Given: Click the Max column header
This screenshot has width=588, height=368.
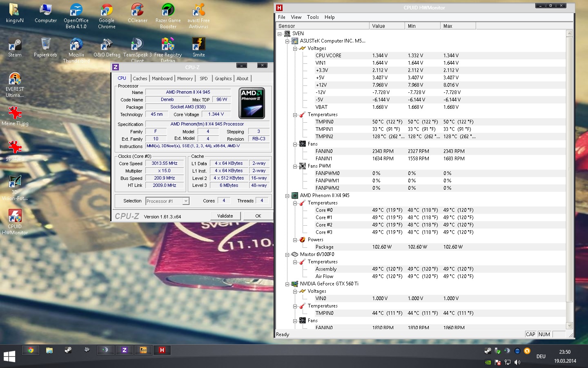Looking at the screenshot, I should coord(458,26).
